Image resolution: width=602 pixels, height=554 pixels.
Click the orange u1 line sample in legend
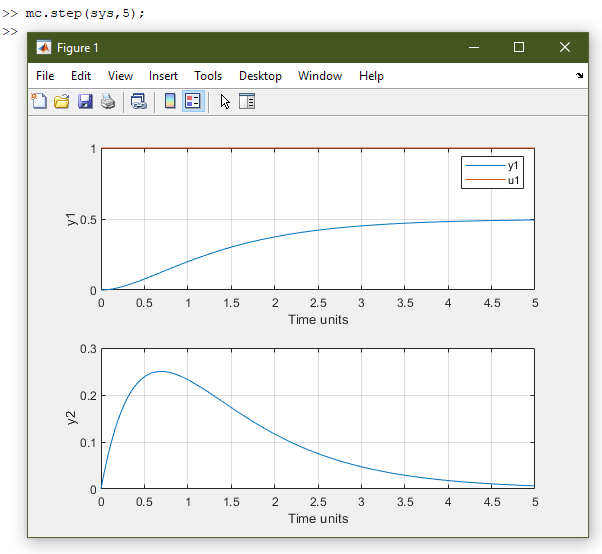(x=485, y=180)
